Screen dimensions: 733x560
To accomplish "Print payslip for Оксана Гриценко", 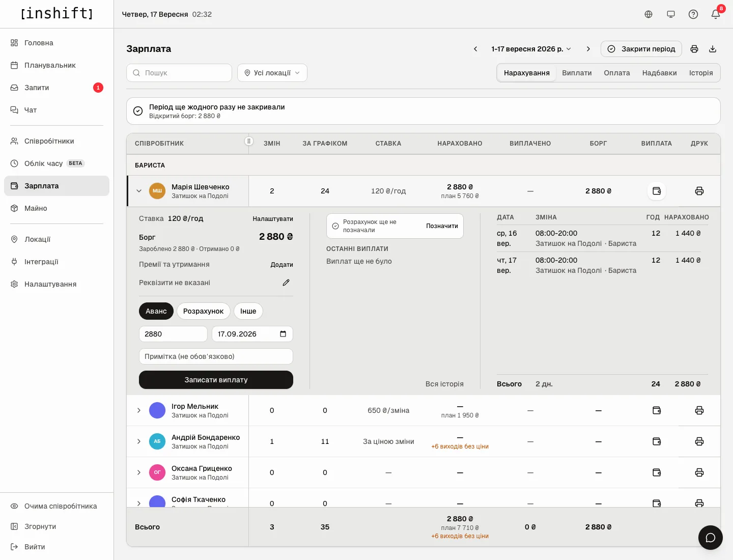I will pyautogui.click(x=699, y=472).
